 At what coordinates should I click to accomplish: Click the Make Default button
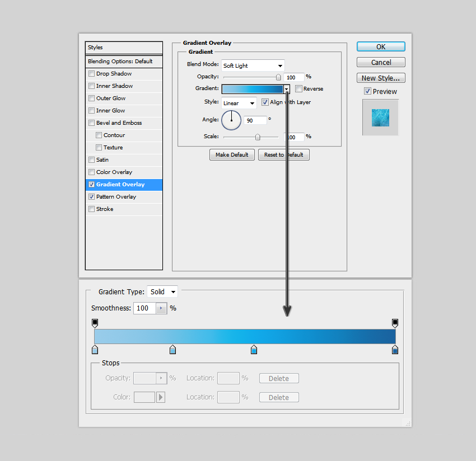[x=232, y=154]
